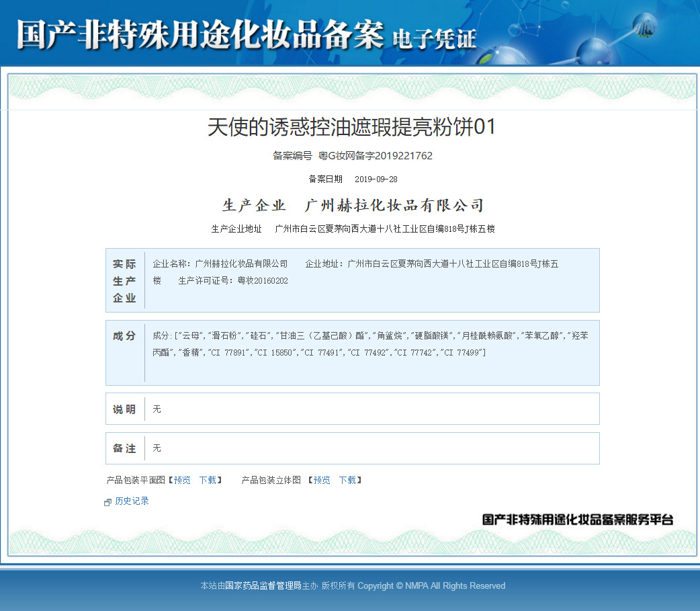The height and width of the screenshot is (611, 700).
Task: Click 国家药品监督管理局 in the footer
Action: (263, 585)
